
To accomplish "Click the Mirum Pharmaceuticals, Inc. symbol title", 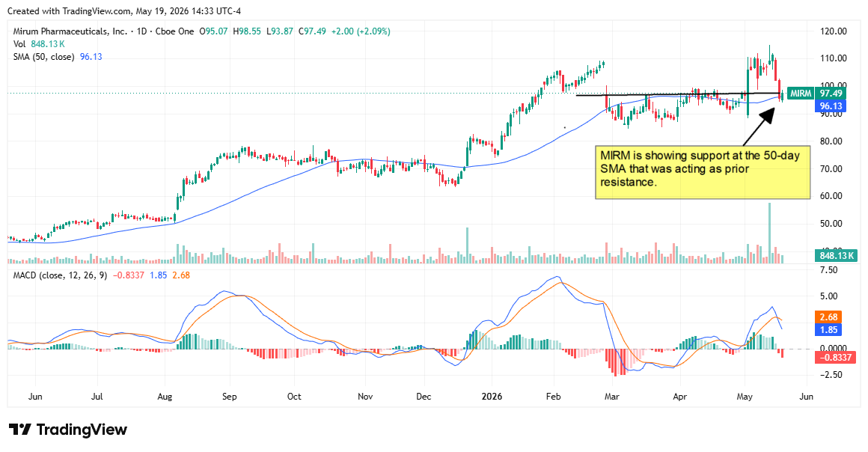I will tap(70, 31).
